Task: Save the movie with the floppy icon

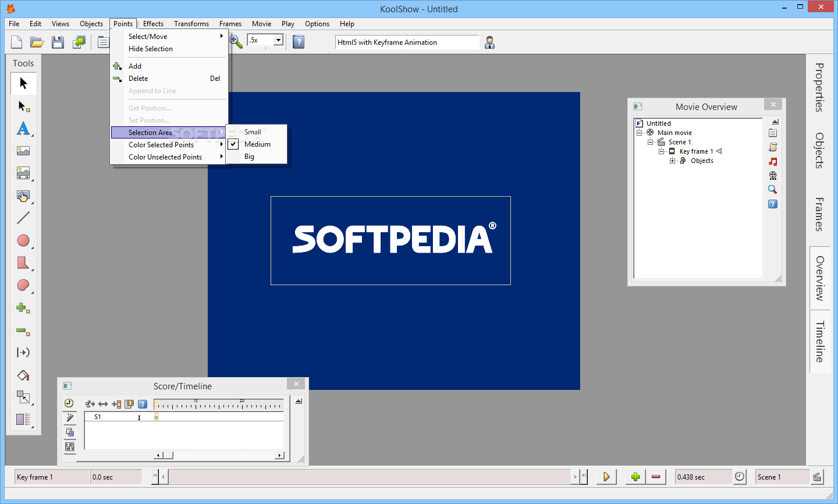Action: [58, 42]
